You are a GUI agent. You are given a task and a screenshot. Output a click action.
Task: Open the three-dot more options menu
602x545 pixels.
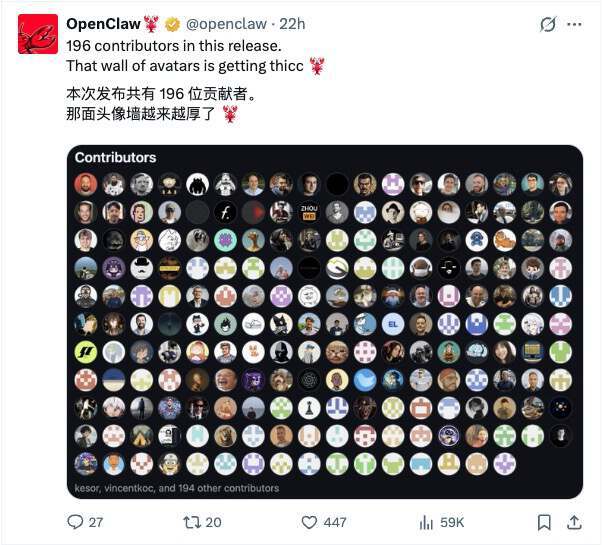(574, 25)
